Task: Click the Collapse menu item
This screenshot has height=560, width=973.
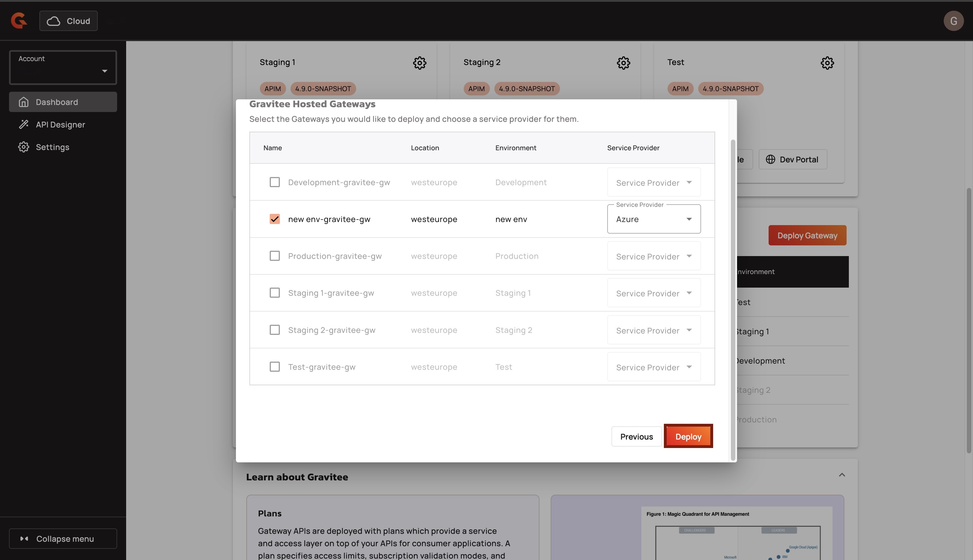Action: click(63, 538)
